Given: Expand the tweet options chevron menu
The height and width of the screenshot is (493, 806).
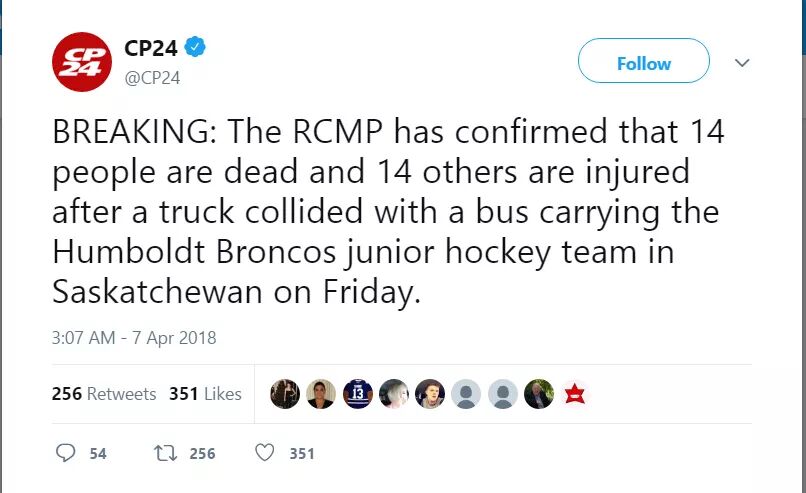Looking at the screenshot, I should point(742,63).
